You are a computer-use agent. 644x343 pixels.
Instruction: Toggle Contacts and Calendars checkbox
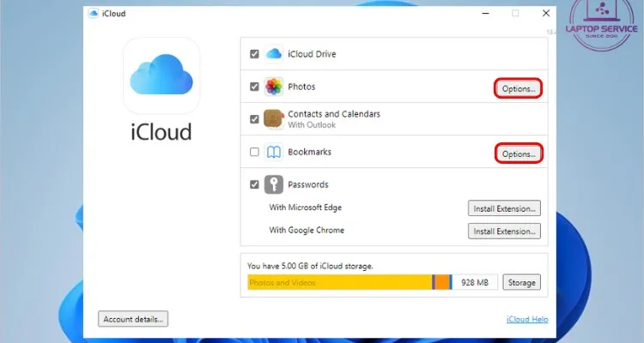[x=254, y=119]
